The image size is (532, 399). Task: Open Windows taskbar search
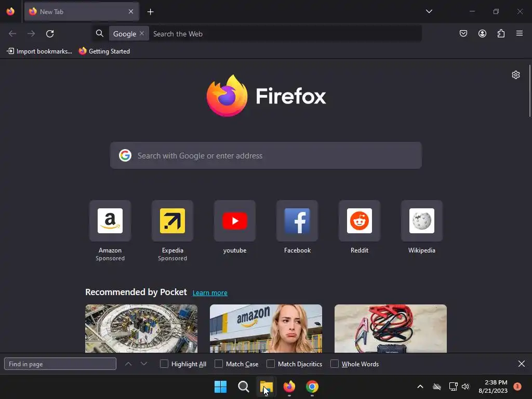[x=243, y=387]
